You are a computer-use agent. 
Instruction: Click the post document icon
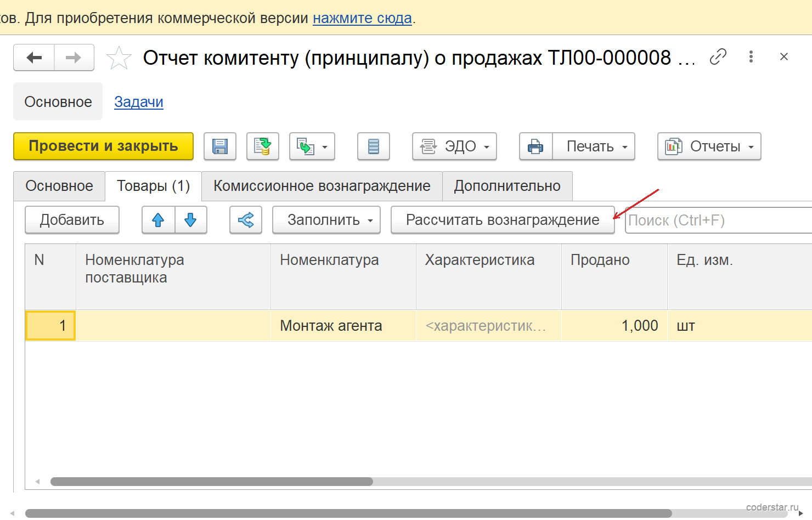263,146
